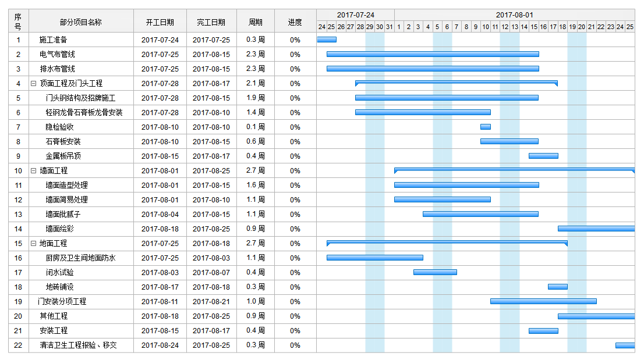Viewport: 644px width, 360px height.
Task: Click the 部分项目名称 column header
Action: click(81, 22)
